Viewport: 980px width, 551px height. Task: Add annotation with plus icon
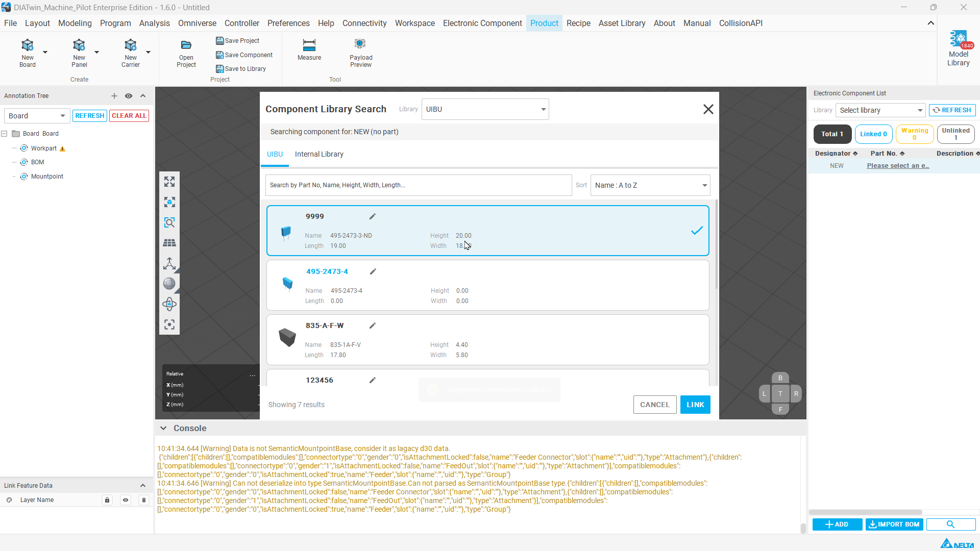coord(114,96)
